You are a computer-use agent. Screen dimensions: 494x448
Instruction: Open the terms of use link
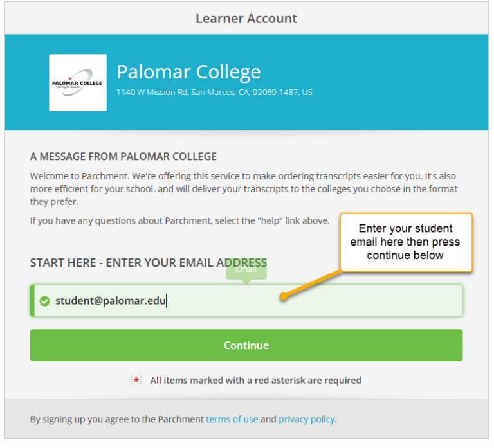coord(232,419)
